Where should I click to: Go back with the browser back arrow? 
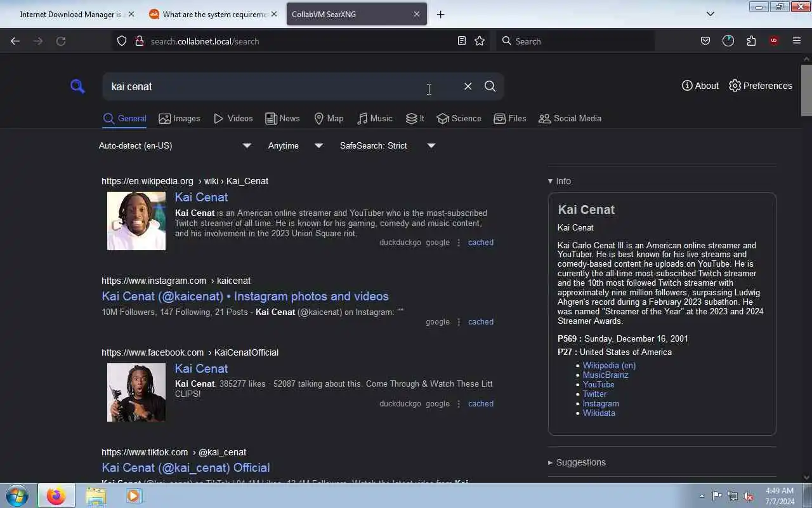tap(15, 41)
